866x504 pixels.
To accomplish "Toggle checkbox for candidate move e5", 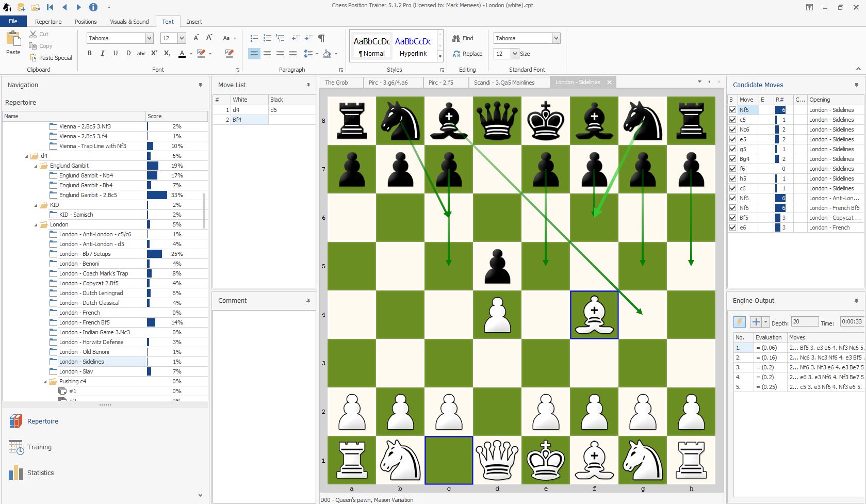I will coord(732,139).
